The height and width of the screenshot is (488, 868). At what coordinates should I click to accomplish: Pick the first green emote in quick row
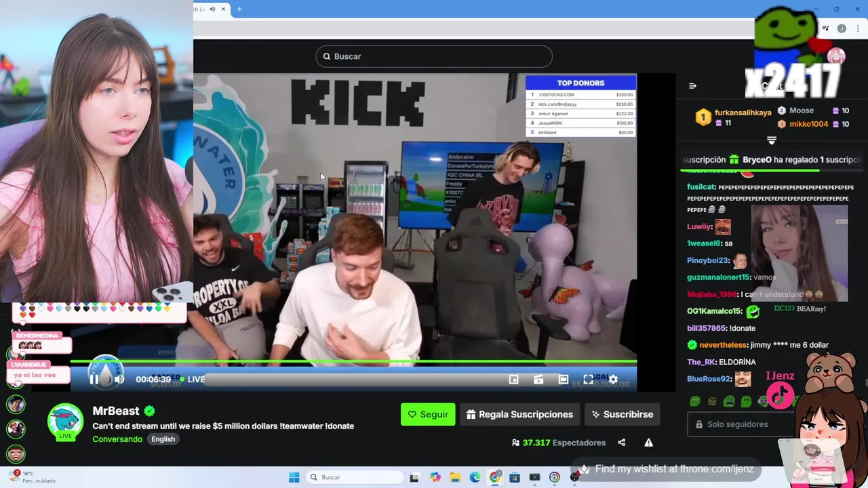695,401
